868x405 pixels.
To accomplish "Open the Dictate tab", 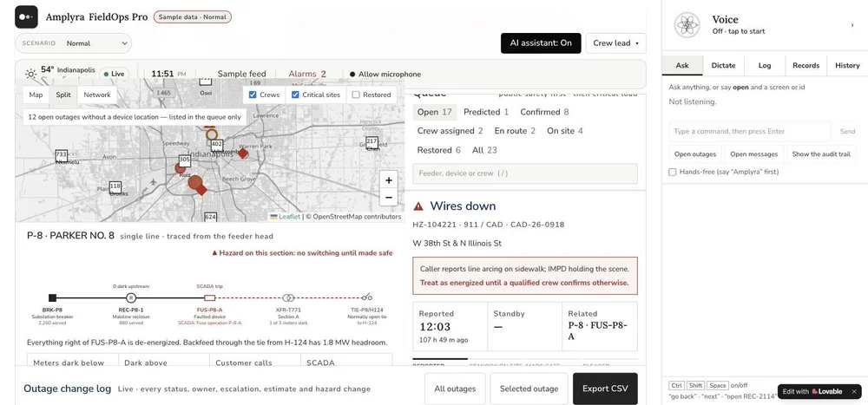I will click(724, 65).
